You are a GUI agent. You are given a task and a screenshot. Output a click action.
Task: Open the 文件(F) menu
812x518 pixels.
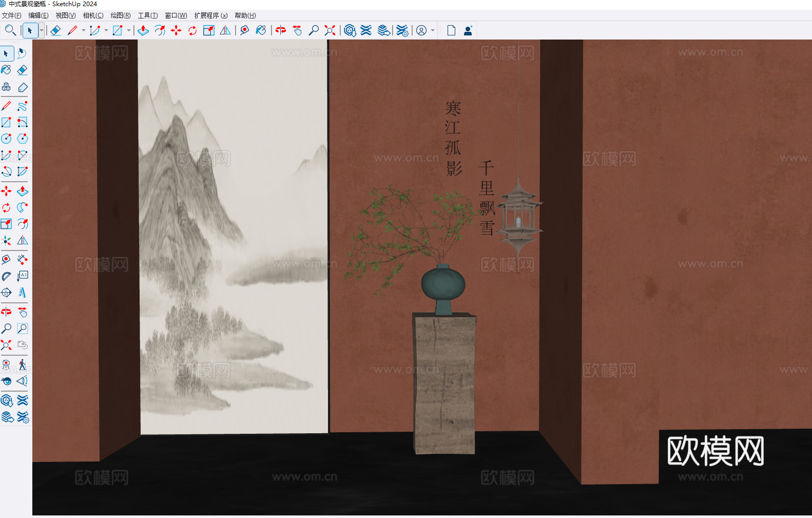click(12, 15)
